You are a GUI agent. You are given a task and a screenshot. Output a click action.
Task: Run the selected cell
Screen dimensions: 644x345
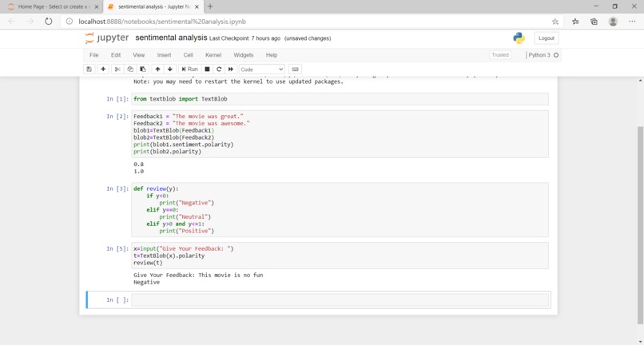pos(189,69)
